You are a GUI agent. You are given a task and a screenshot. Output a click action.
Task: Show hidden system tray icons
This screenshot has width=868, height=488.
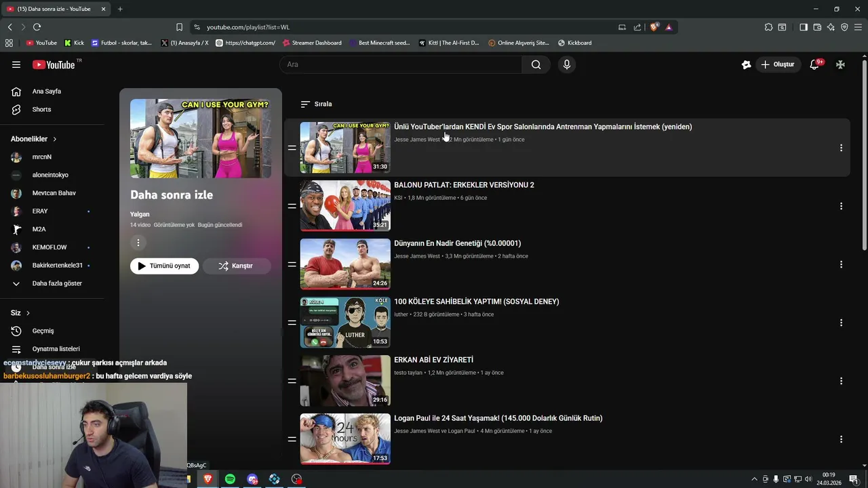754,479
